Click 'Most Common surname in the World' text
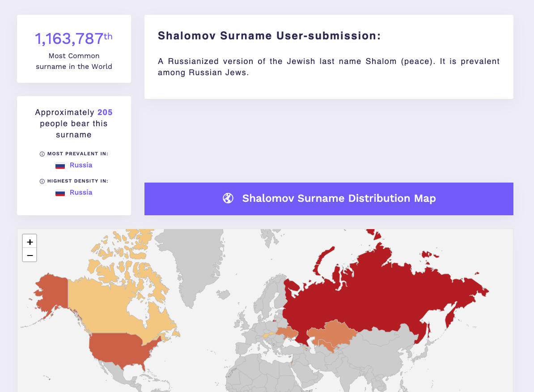 pos(74,61)
